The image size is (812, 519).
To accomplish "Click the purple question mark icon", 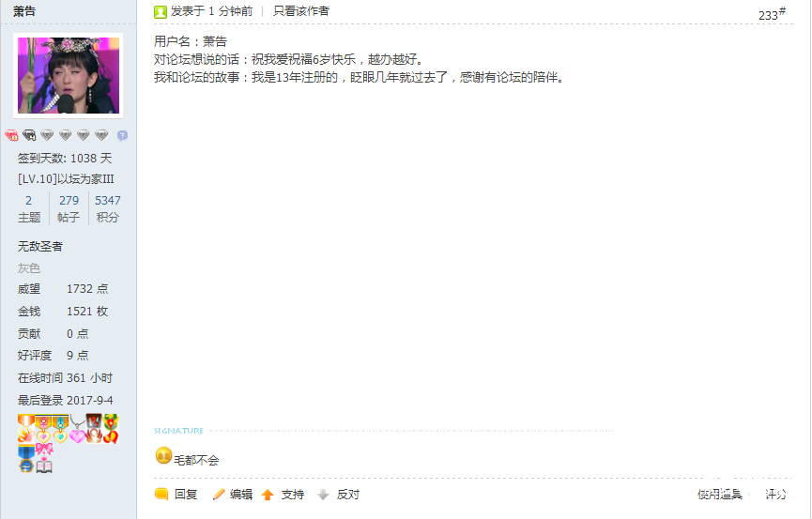I will click(122, 136).
